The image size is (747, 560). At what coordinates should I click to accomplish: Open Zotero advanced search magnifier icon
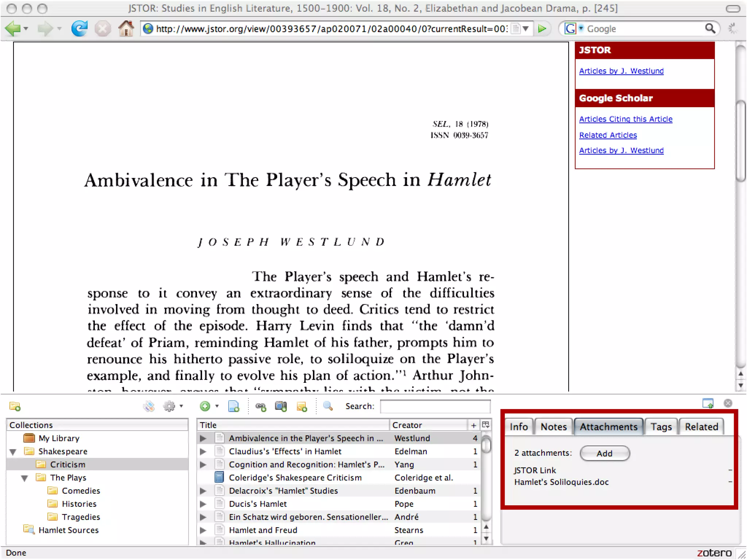[x=328, y=406]
